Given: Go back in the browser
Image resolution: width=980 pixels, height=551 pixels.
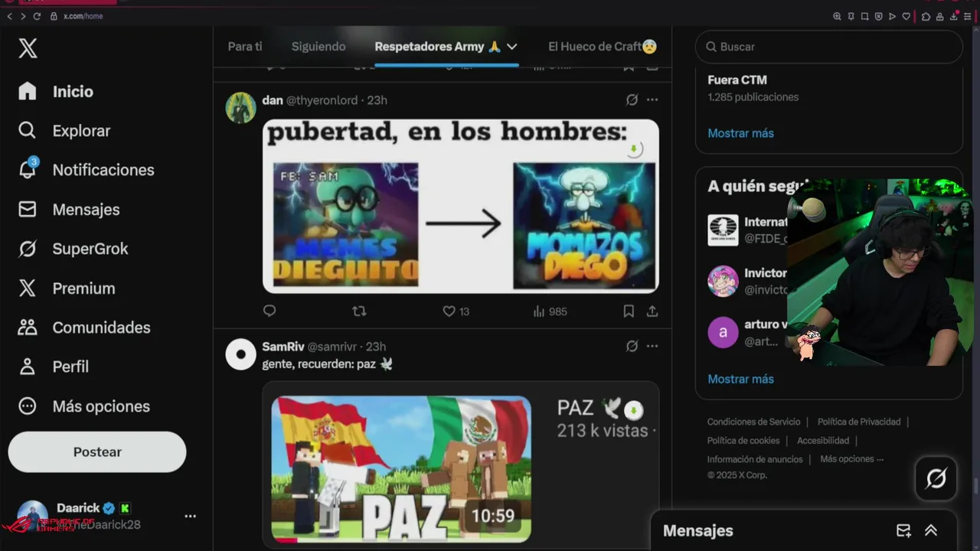Looking at the screenshot, I should pos(9,16).
